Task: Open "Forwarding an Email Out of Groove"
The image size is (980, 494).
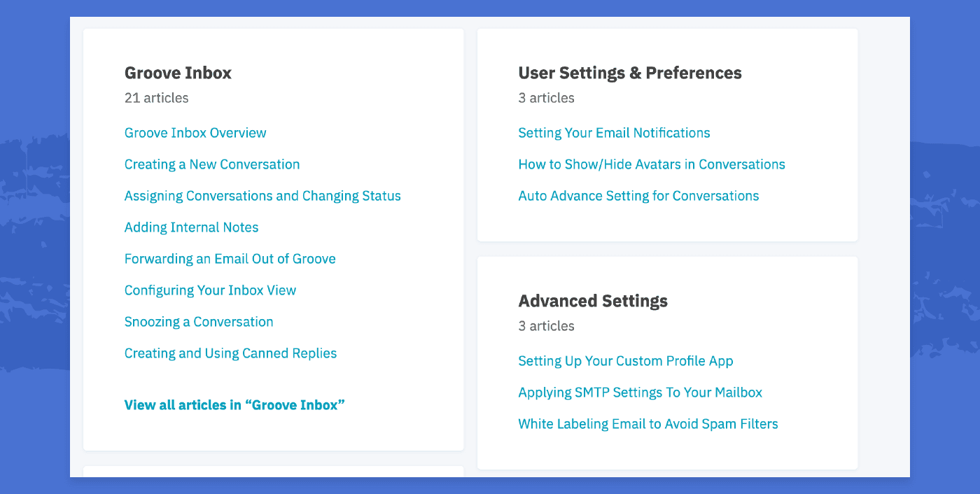Action: point(230,258)
